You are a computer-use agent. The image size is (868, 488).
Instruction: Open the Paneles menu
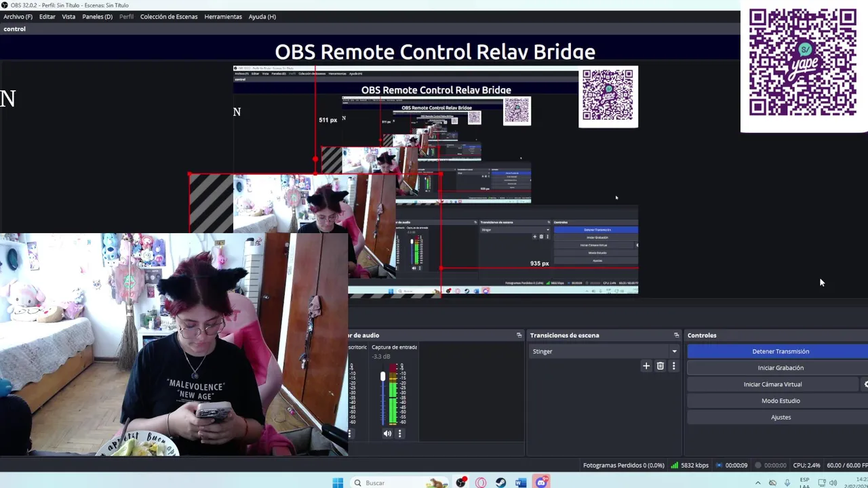(97, 16)
